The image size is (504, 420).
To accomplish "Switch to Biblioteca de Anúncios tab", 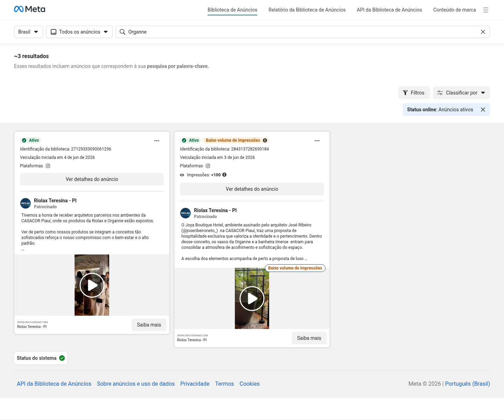I will click(x=232, y=10).
